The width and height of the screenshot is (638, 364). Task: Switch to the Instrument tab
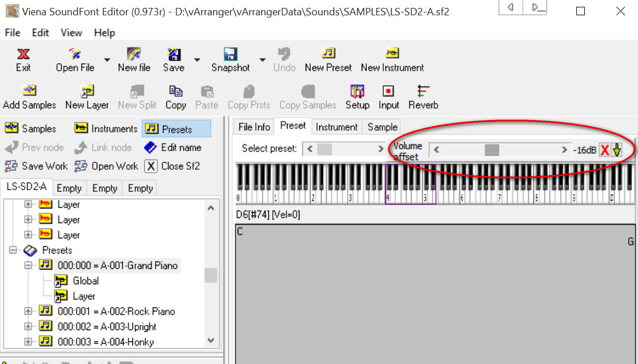336,127
